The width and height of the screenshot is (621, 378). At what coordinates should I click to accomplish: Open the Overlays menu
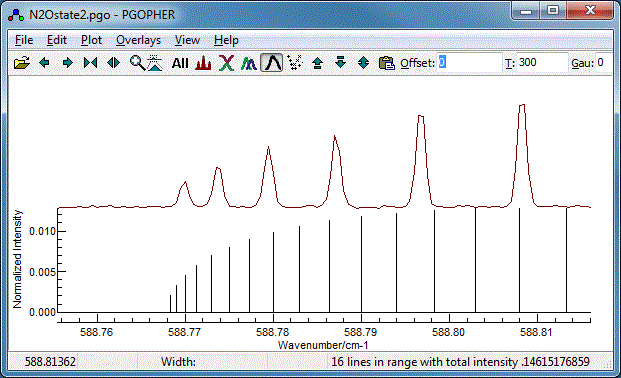[139, 40]
